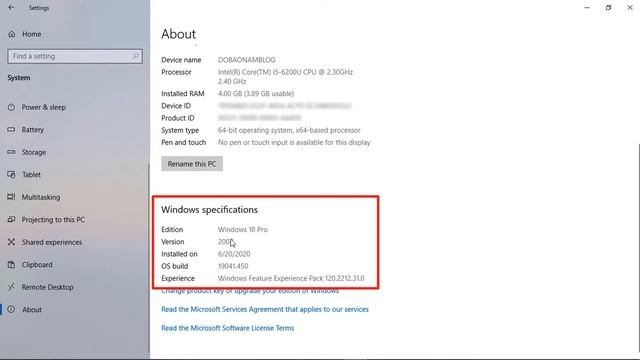Click the OS build 19041.450 value
Image resolution: width=640 pixels, height=360 pixels.
(x=233, y=266)
